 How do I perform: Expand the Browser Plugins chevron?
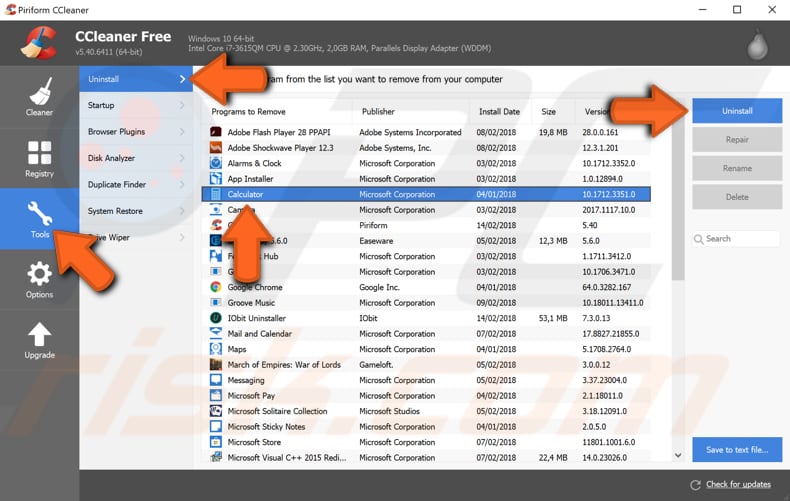click(x=182, y=132)
